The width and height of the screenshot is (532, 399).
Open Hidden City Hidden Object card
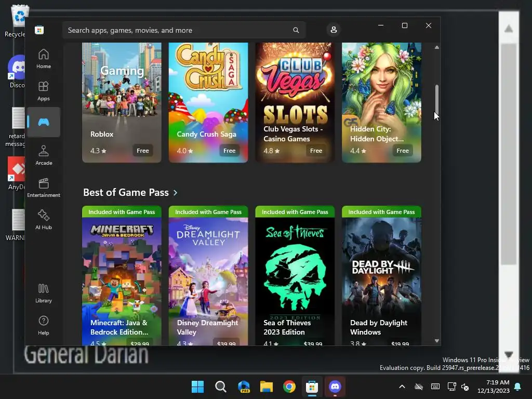tap(381, 102)
